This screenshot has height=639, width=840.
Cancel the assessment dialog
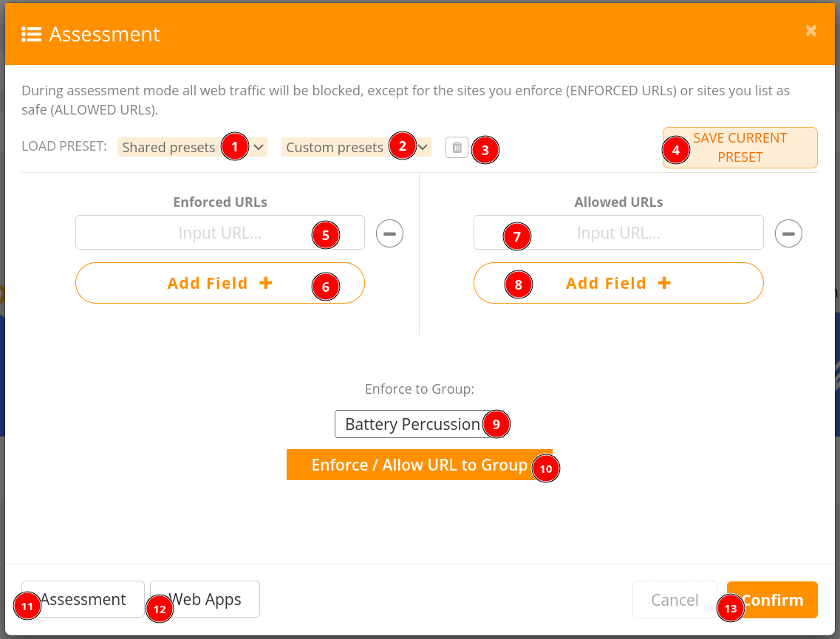click(675, 600)
